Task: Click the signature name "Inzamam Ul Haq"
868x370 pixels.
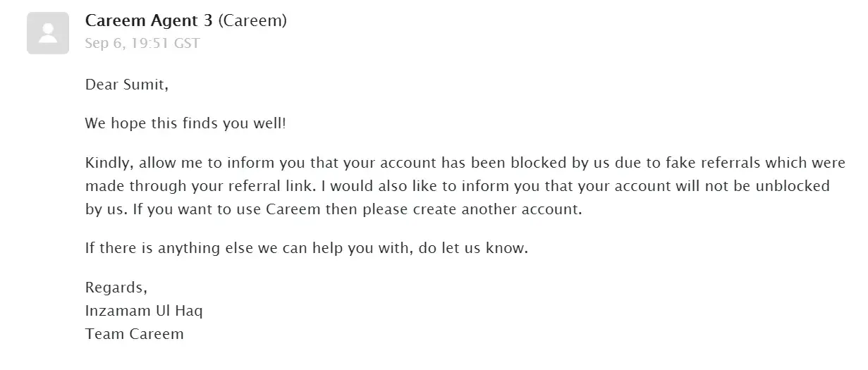Action: coord(144,311)
